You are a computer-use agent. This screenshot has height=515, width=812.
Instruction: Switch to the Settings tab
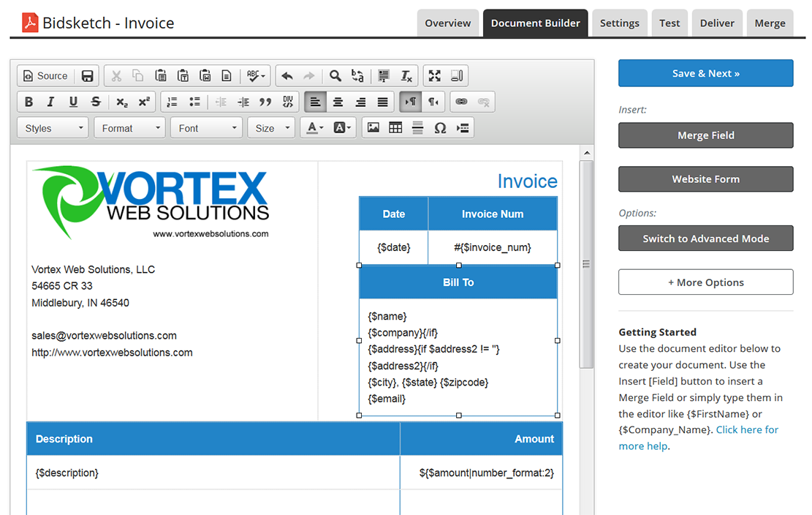619,23
